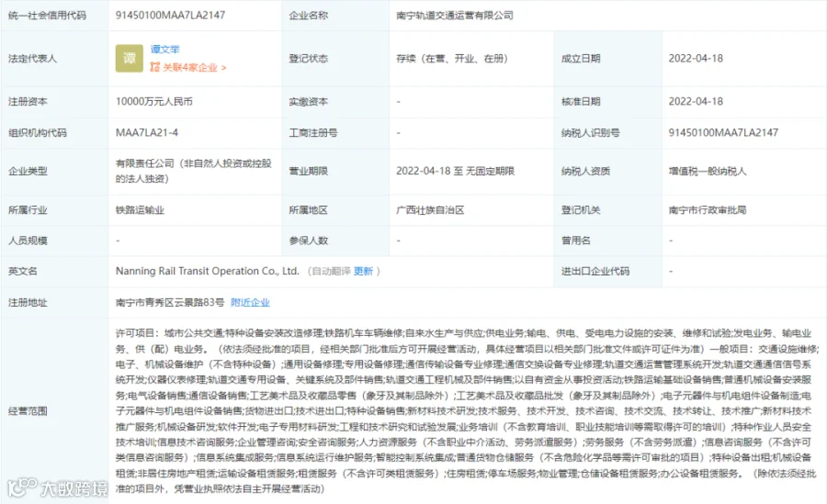The width and height of the screenshot is (827, 504).
Task: Open 关联4家企业 related companies link
Action: pyautogui.click(x=188, y=68)
